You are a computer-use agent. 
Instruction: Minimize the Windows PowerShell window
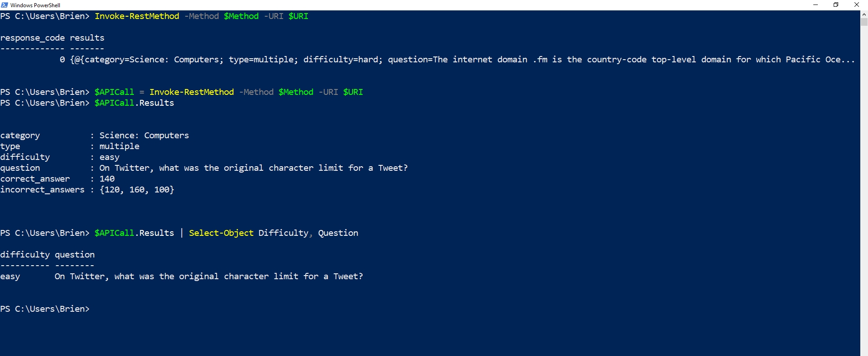[x=816, y=5]
